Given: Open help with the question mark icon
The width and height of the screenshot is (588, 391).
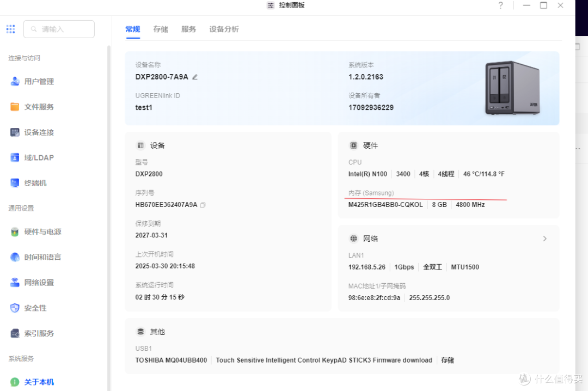Looking at the screenshot, I should (x=500, y=5).
